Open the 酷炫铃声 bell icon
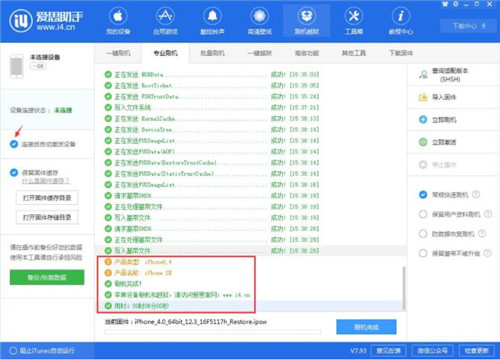 (212, 16)
